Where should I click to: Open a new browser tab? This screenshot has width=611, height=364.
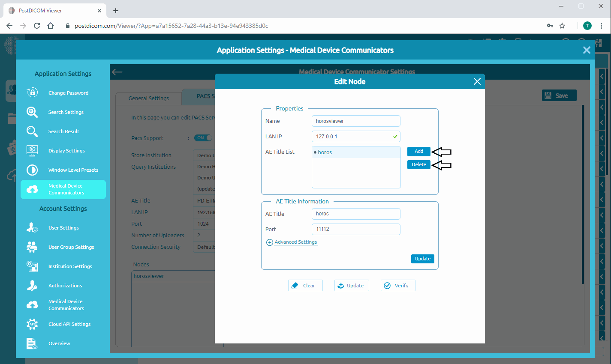(x=116, y=11)
